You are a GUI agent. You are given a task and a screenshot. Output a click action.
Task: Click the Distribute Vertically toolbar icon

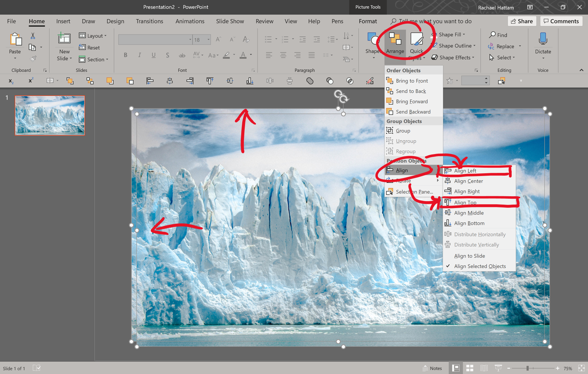(290, 81)
